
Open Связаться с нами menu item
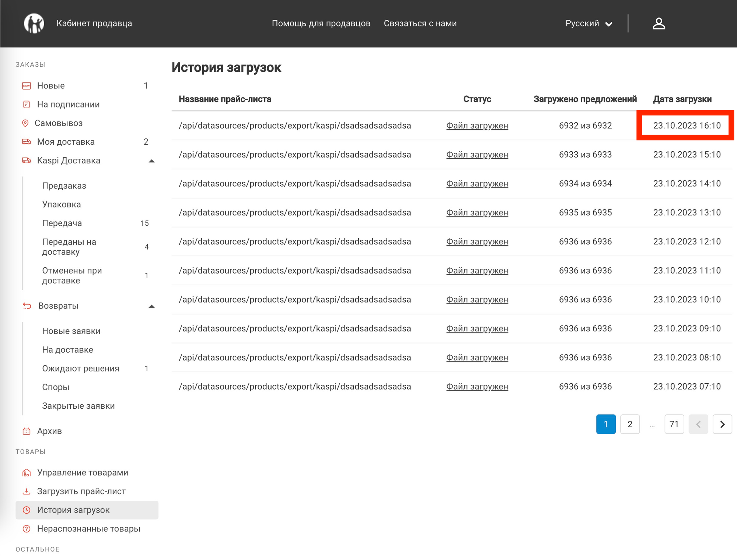tap(420, 24)
